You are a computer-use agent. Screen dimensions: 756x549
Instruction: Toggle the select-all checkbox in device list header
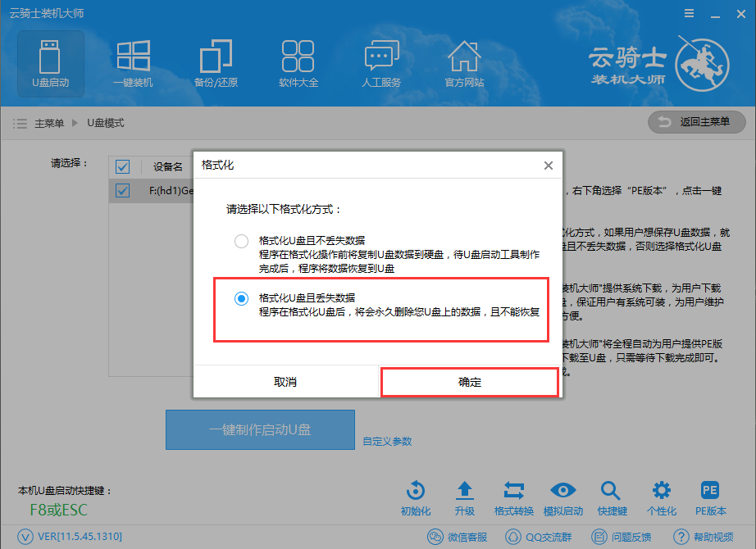[122, 166]
